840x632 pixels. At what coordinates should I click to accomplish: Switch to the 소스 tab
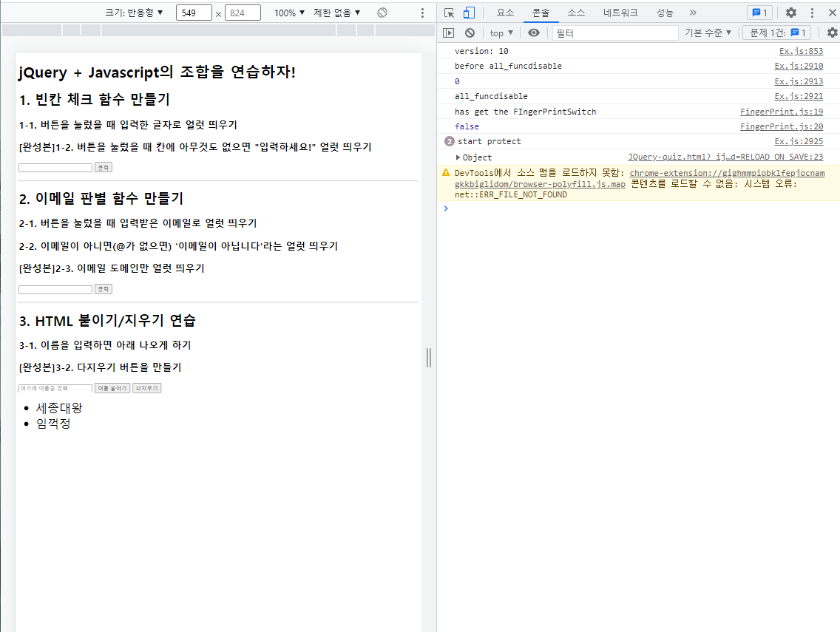pyautogui.click(x=576, y=13)
